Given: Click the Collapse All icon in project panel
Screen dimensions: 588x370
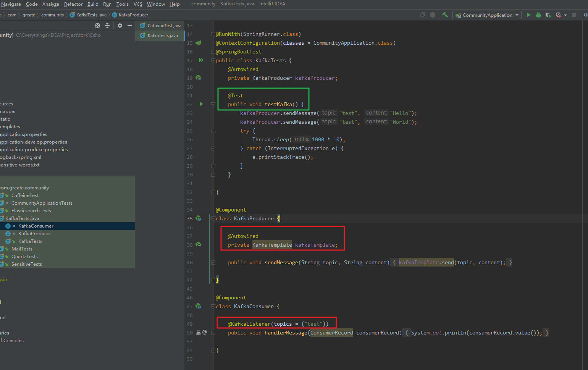Looking at the screenshot, I should coord(107,26).
